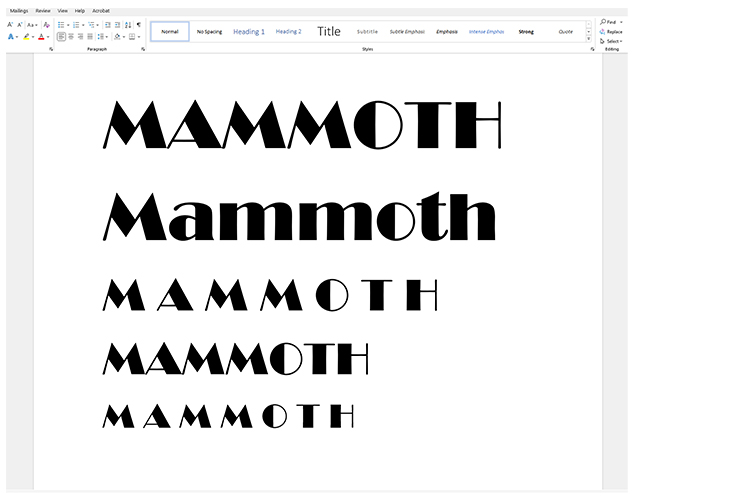Screen dimensions: 750x500
Task: Click the first MAMMOTH line in document
Action: [301, 126]
